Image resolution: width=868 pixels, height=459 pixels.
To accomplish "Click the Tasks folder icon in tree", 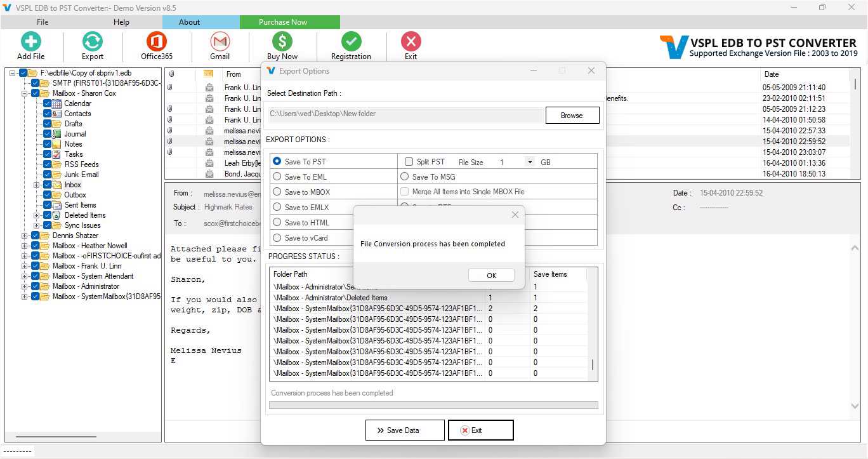I will coord(57,154).
